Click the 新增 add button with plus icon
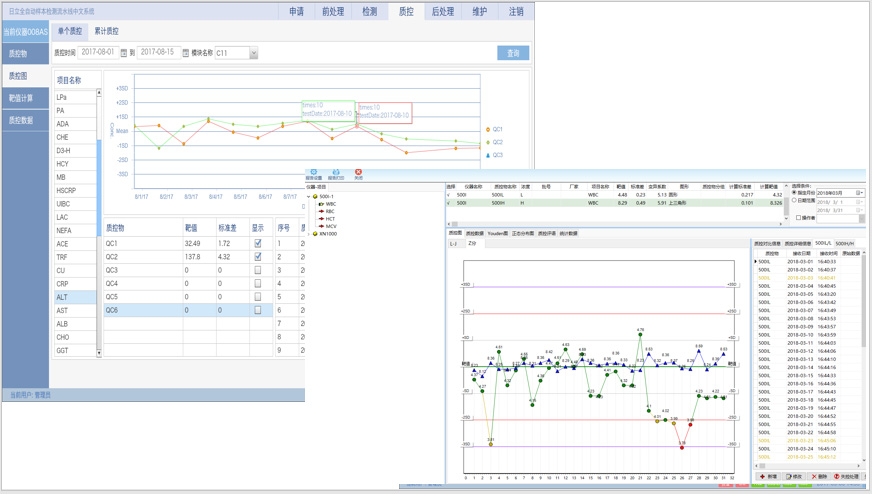872x494 pixels. coord(768,477)
